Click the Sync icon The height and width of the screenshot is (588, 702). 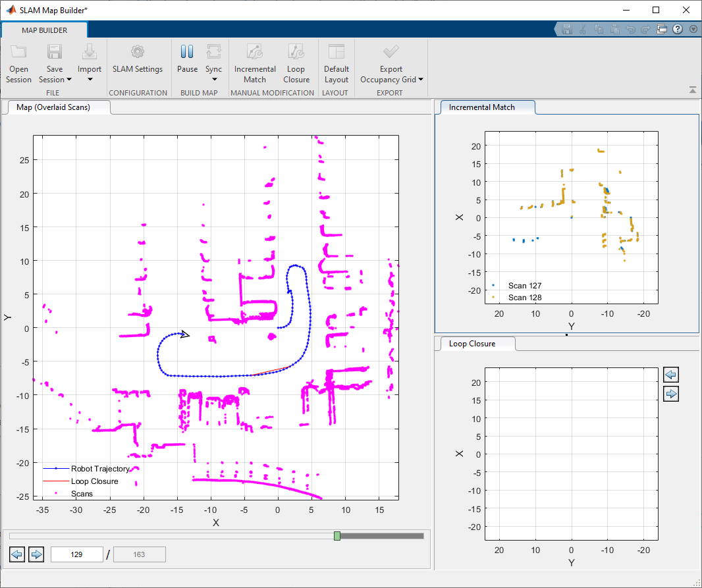click(213, 53)
